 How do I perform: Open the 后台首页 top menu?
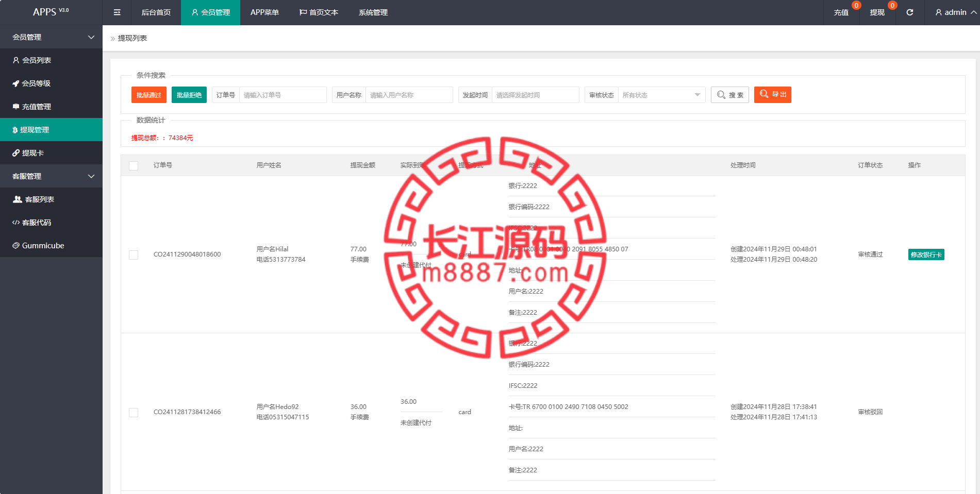point(156,12)
